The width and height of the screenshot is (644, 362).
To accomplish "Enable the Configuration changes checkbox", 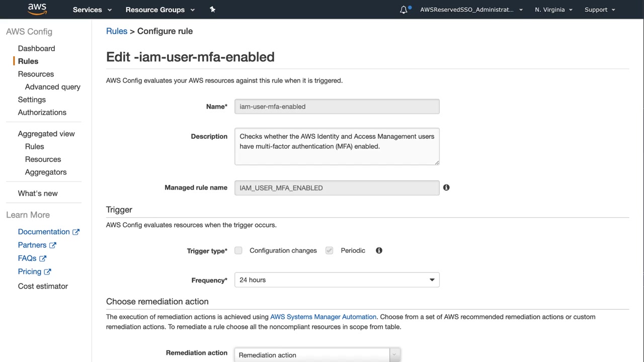I will [x=238, y=250].
